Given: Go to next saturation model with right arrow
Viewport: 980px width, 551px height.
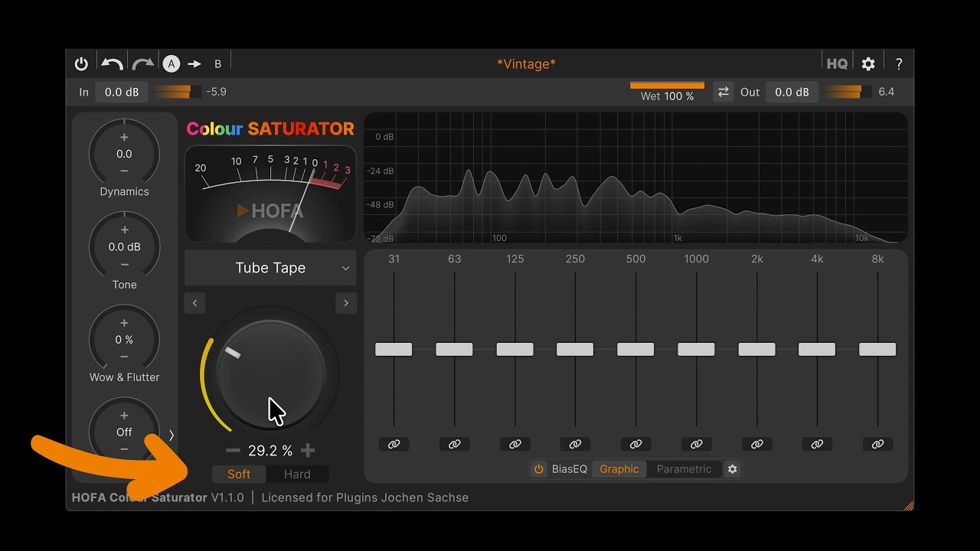Looking at the screenshot, I should 346,303.
